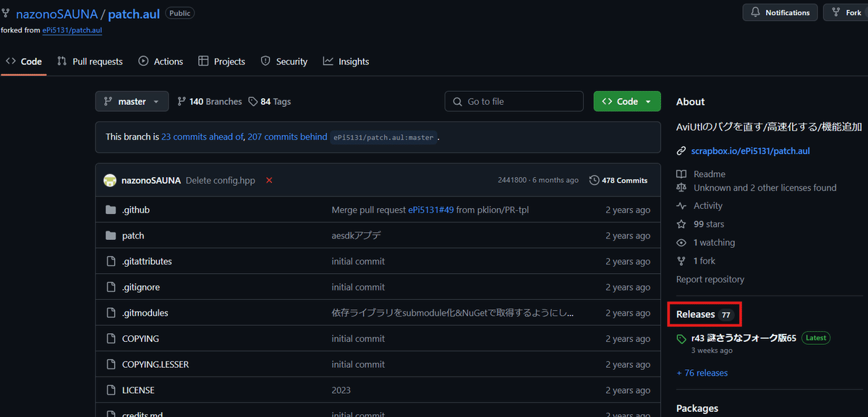Open the Releases 77 heading link
The width and height of the screenshot is (868, 417).
click(705, 314)
